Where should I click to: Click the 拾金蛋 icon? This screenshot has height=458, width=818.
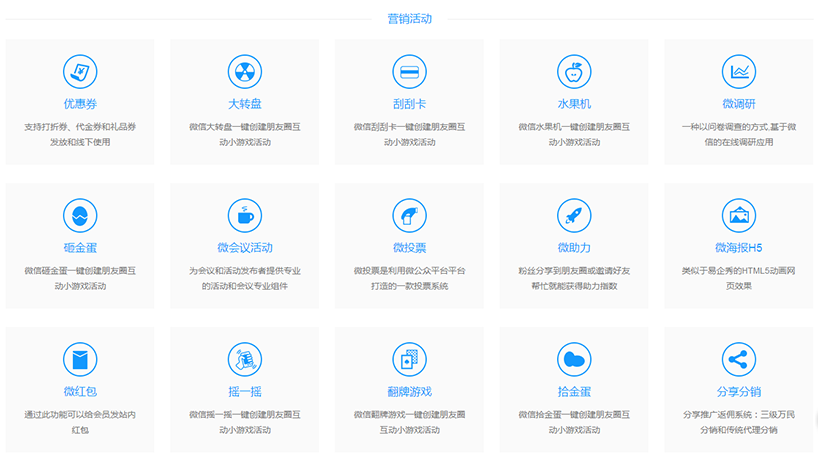(574, 359)
